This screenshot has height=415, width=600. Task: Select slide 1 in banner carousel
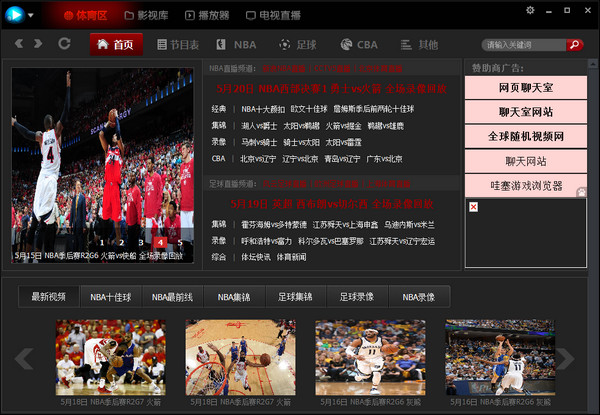(102, 242)
